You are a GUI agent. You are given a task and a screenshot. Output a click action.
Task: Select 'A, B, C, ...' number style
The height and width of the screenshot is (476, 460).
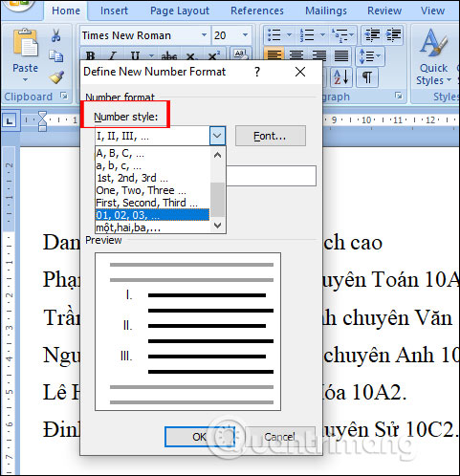point(152,153)
